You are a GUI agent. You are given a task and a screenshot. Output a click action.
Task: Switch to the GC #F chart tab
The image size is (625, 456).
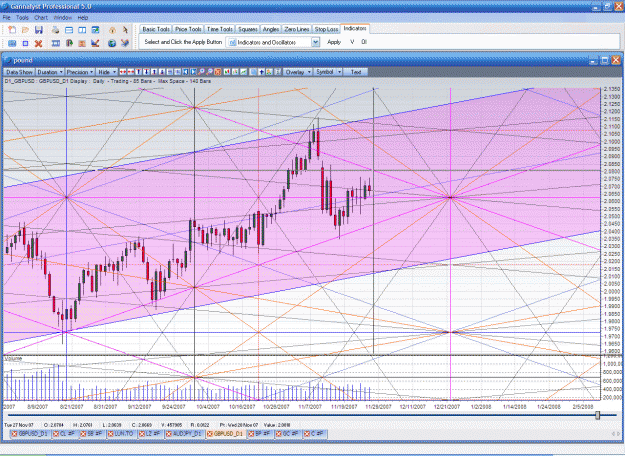(x=287, y=434)
